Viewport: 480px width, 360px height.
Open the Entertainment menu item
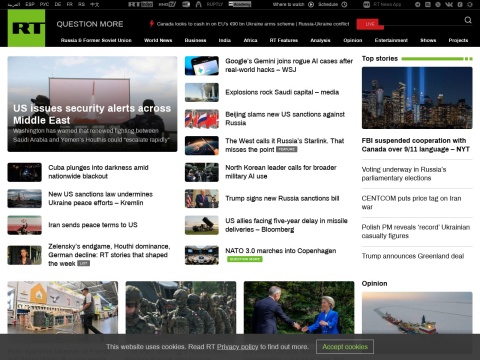coord(391,40)
